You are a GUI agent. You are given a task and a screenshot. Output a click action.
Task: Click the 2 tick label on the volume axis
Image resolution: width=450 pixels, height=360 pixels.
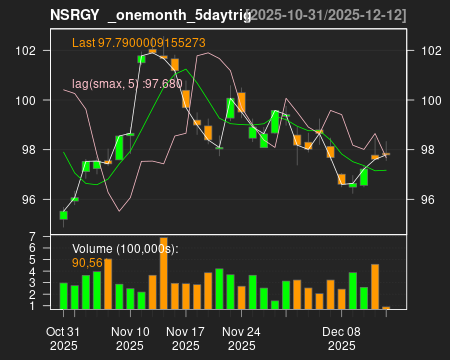[32, 294]
